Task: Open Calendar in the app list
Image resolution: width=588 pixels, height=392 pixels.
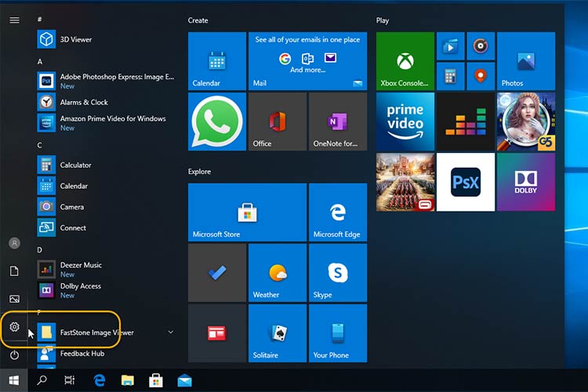Action: click(x=106, y=186)
